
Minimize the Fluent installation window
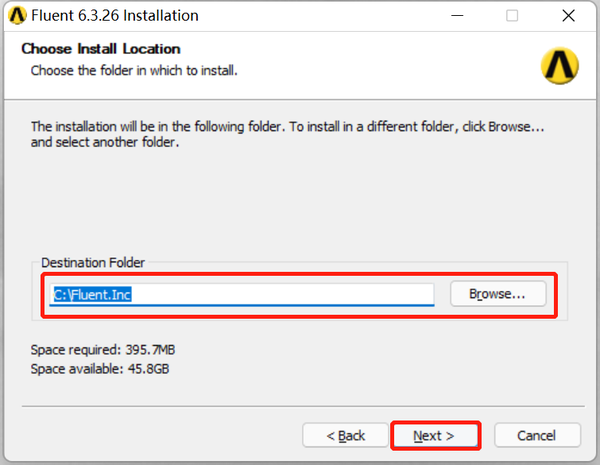pos(457,16)
